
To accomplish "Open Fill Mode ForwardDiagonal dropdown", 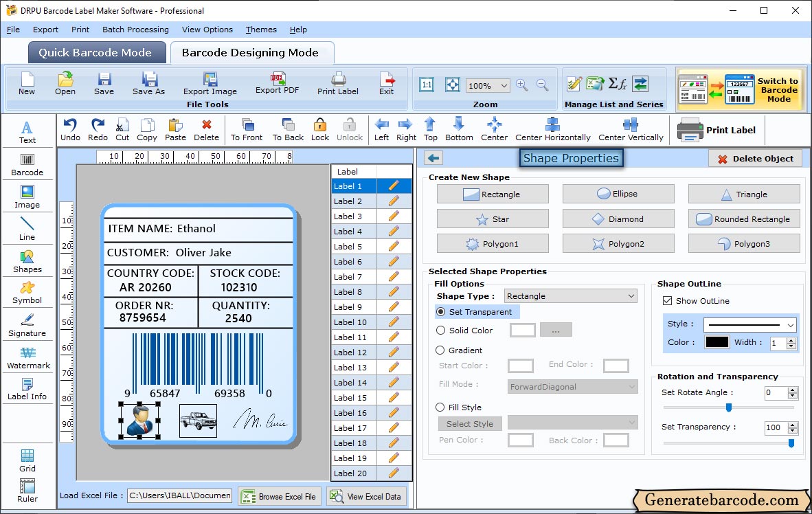I will (x=572, y=387).
